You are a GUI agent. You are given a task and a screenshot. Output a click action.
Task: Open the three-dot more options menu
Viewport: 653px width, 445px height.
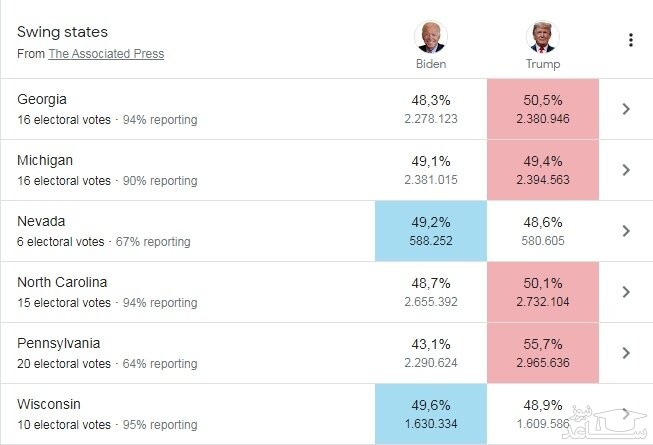coord(630,40)
